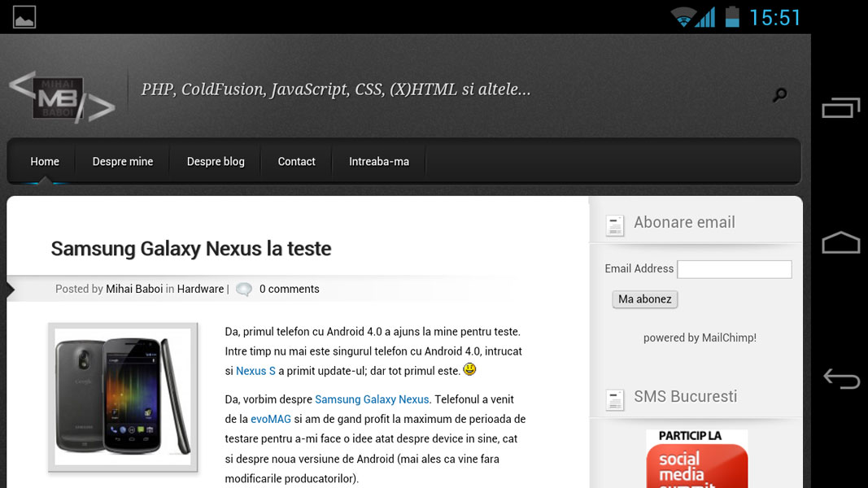This screenshot has height=488, width=868.
Task: Open the Intreaba-ma menu item
Action: [x=379, y=162]
